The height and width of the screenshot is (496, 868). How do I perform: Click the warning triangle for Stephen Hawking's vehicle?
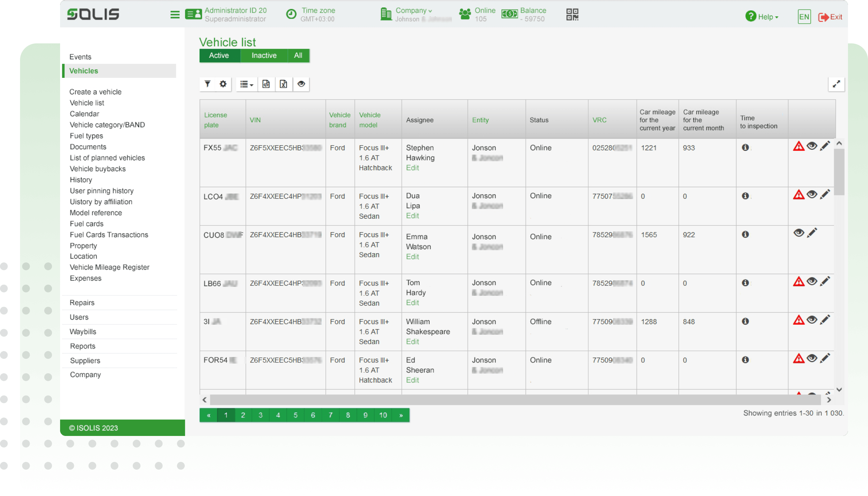798,146
